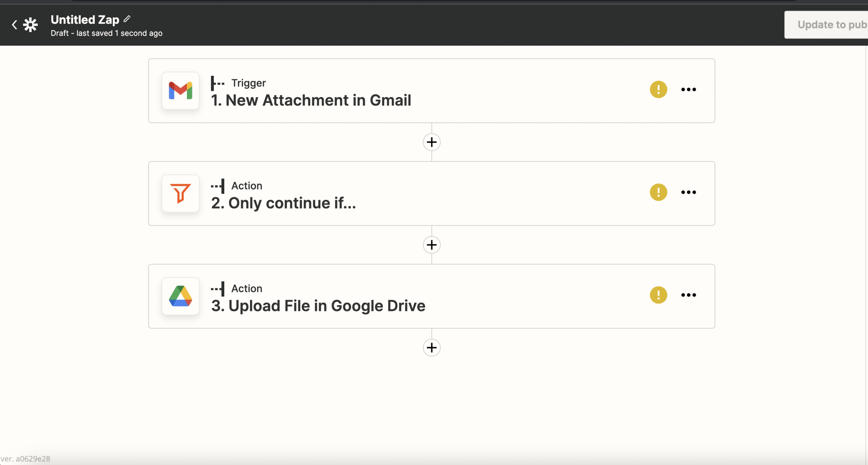Click the Filter funnel icon
868x465 pixels.
pyautogui.click(x=180, y=193)
